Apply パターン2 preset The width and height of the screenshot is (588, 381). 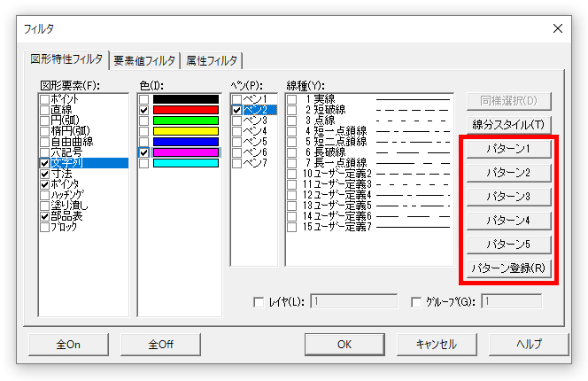click(x=508, y=173)
